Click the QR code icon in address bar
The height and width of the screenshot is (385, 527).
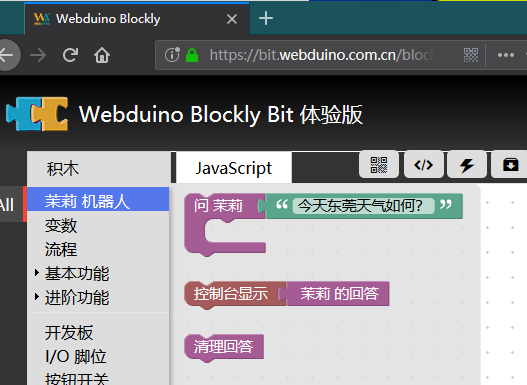471,55
